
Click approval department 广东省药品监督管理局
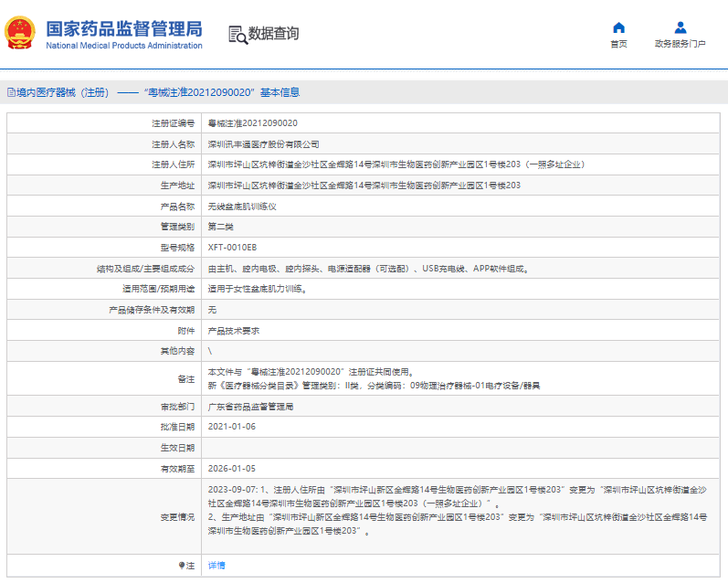(x=251, y=406)
